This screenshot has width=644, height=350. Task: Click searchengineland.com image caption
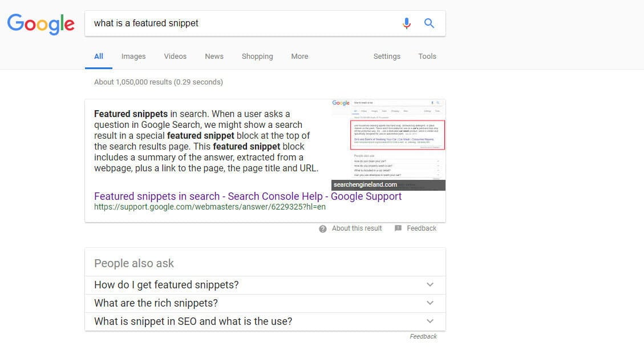tap(365, 184)
